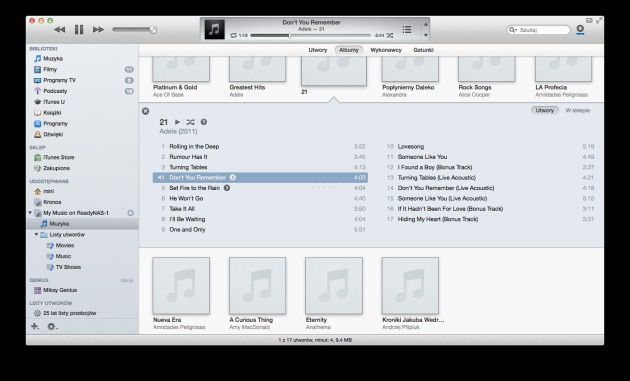Pause the current playback
Viewport: 630px width, 381px height.
79,29
